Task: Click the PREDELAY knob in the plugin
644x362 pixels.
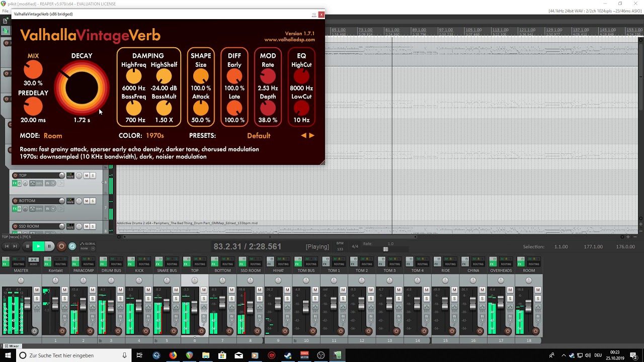Action: click(33, 107)
